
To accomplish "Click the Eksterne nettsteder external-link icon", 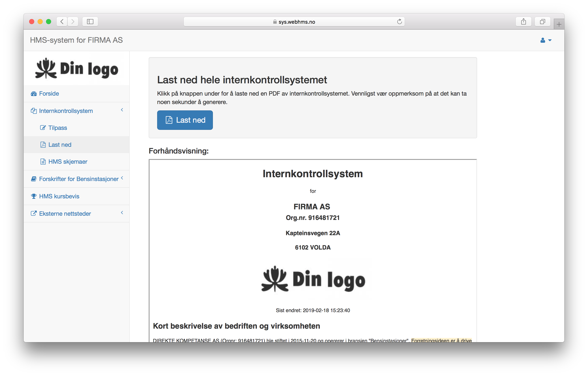I will tap(34, 214).
